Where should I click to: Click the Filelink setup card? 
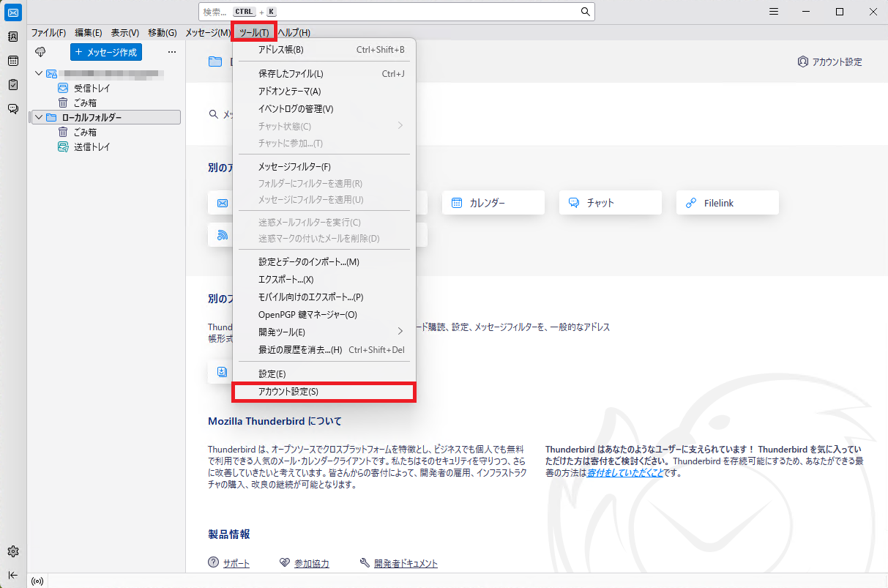[x=728, y=203]
